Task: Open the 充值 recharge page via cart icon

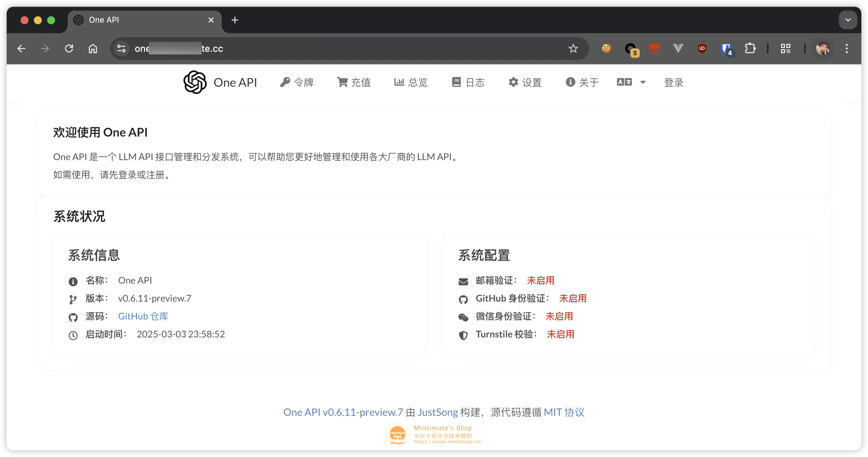Action: coord(343,82)
